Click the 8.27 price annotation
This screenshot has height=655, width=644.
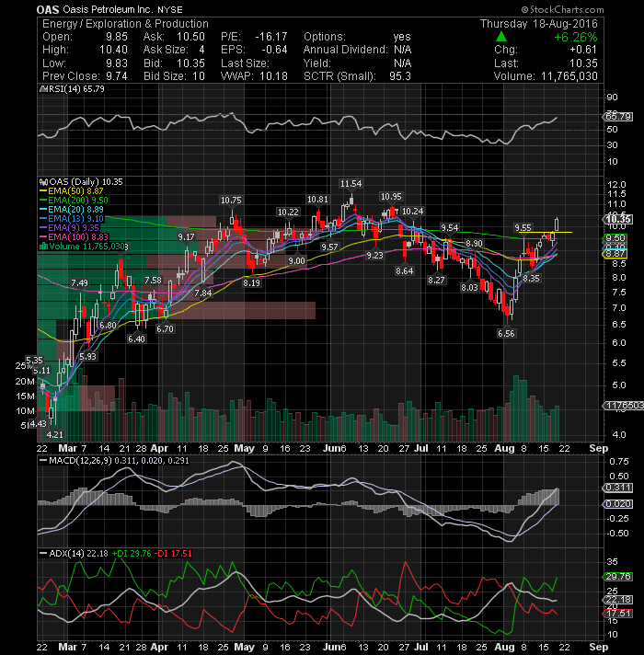tap(436, 280)
